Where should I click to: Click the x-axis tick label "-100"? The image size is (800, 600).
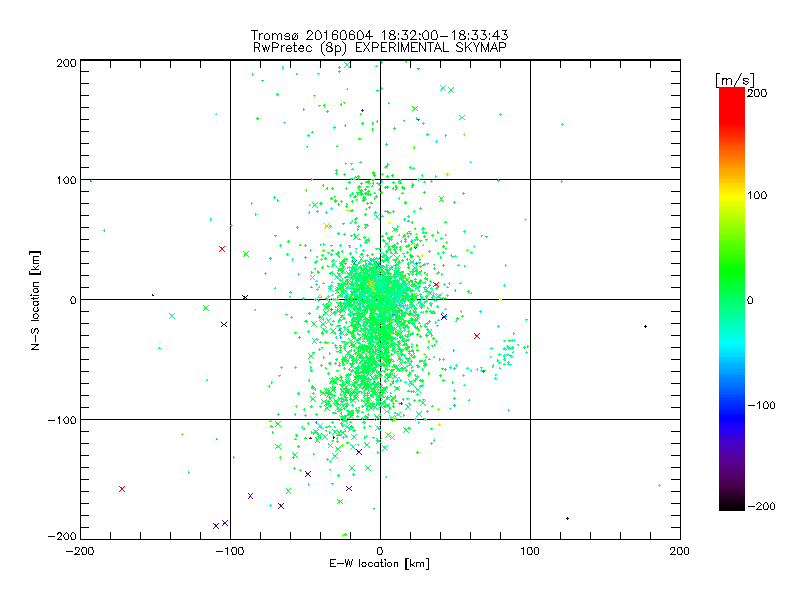click(230, 551)
